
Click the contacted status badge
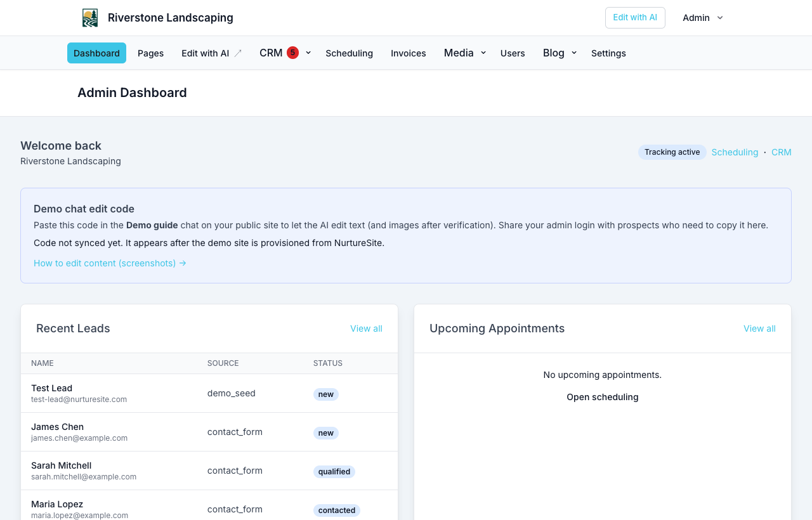337,510
